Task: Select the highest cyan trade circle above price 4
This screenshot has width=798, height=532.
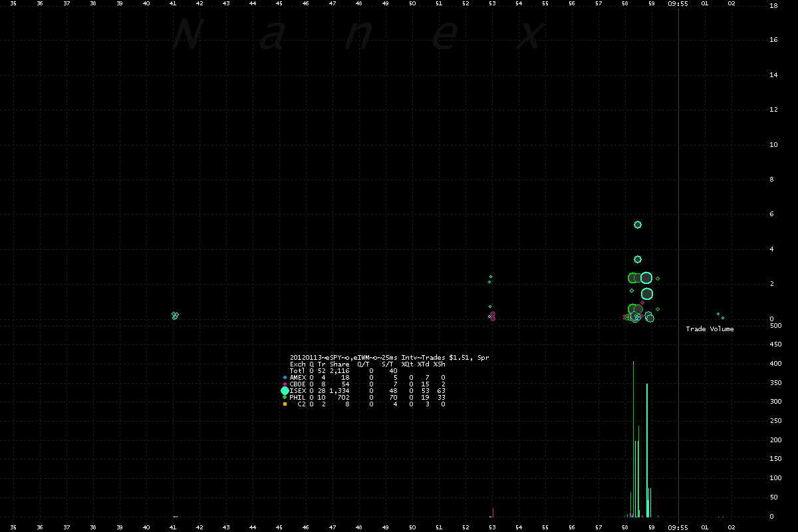Action: pos(637,225)
